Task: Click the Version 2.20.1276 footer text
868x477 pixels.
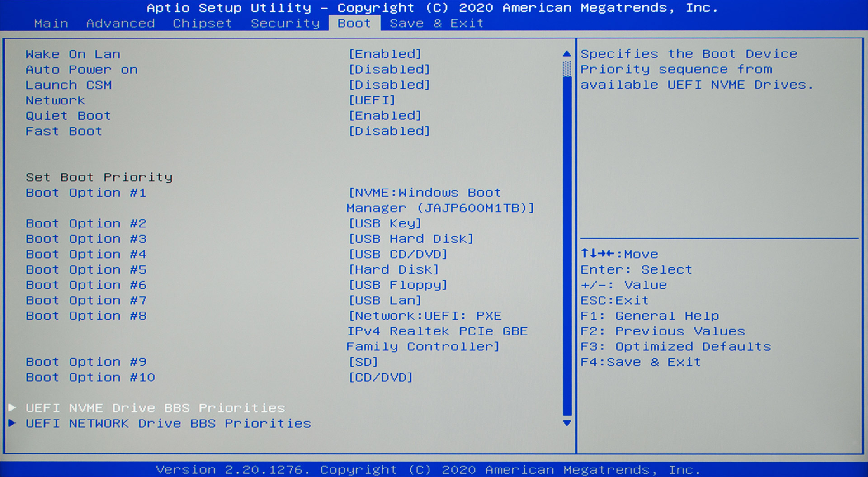Action: coord(428,470)
